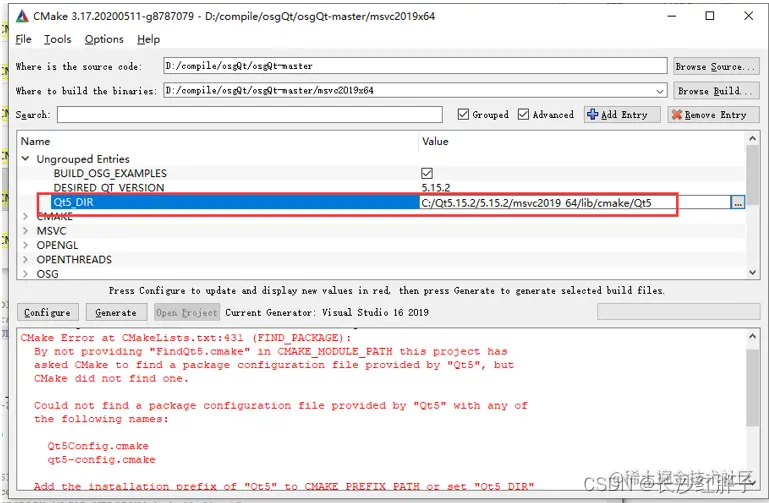Click the CMake logo icon in title bar
Viewport: 769px width, 503px height.
click(22, 16)
